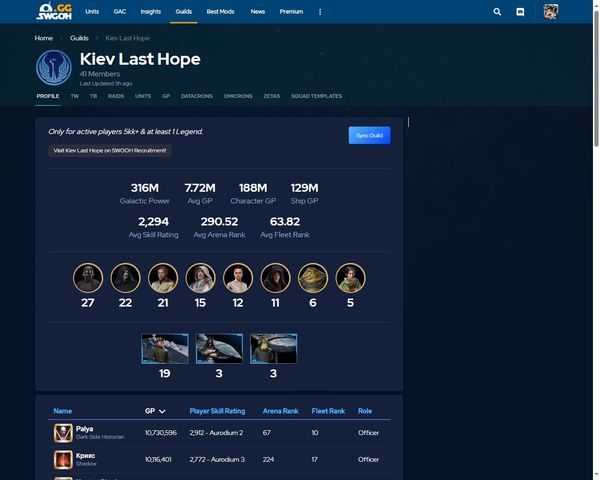Open Крикс player profile link
The width and height of the screenshot is (600, 480).
(x=86, y=456)
